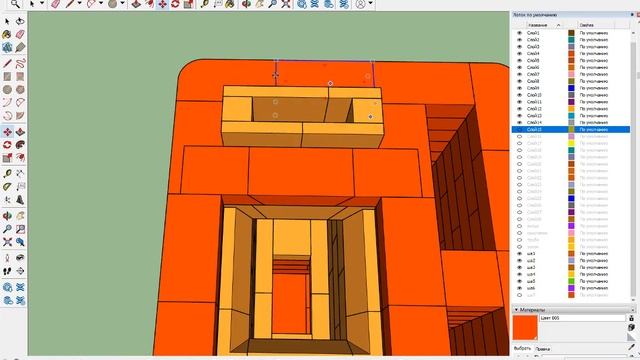Viewport: 640px width, 360px height.
Task: Select the Offset tool in left toolbar
Action: (x=20, y=158)
